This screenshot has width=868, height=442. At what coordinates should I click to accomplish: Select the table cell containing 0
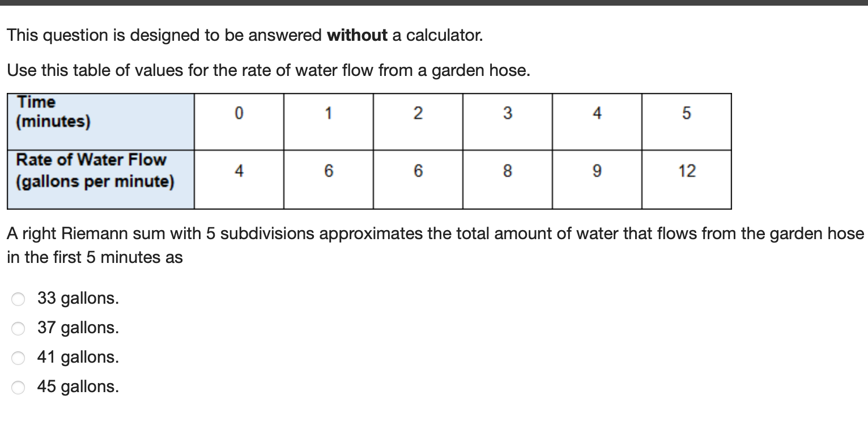(x=239, y=114)
